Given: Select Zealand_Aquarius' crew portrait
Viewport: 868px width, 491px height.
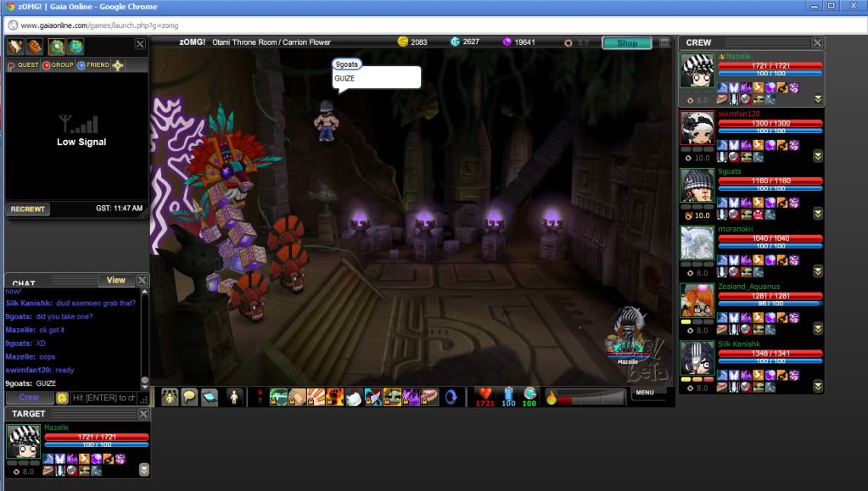Looking at the screenshot, I should tap(697, 300).
